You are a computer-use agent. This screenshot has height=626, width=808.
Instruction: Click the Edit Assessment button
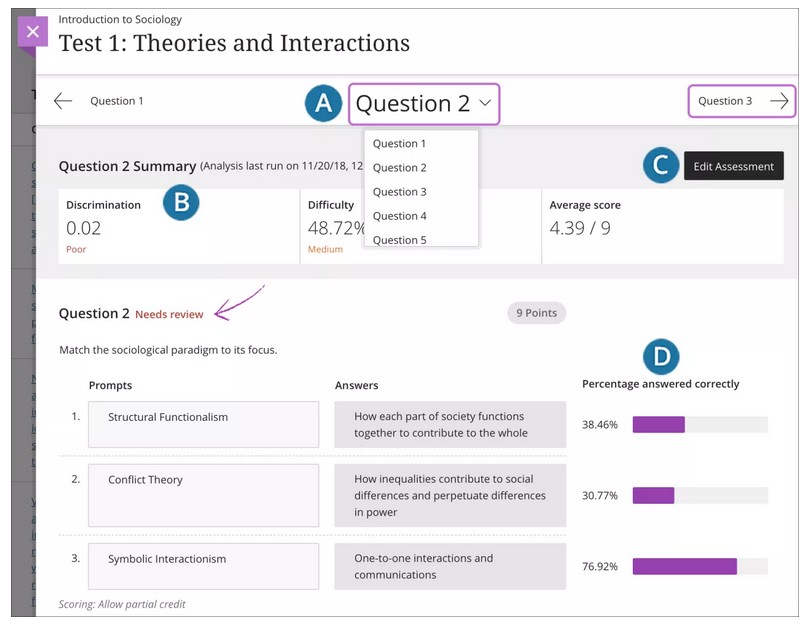733,166
